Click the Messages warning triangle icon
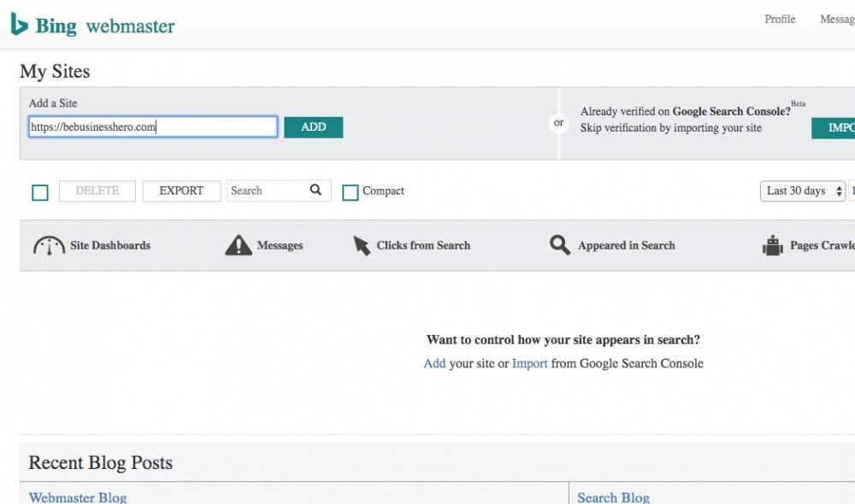 (x=239, y=245)
